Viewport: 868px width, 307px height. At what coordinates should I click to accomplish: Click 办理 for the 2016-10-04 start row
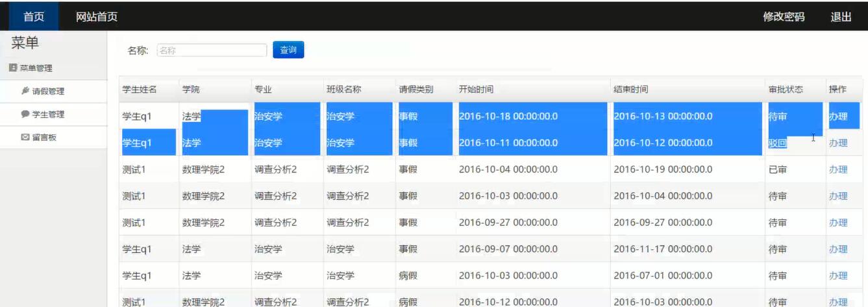click(x=838, y=169)
